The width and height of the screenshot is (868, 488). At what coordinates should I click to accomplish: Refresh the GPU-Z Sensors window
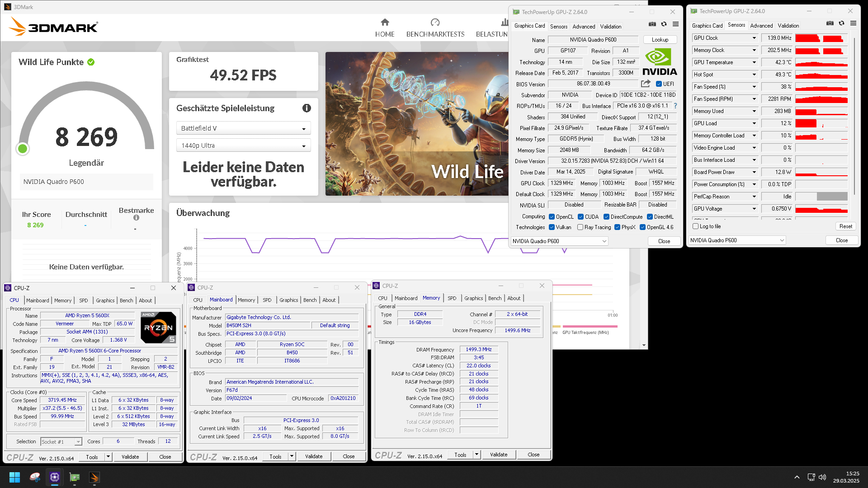tap(841, 23)
